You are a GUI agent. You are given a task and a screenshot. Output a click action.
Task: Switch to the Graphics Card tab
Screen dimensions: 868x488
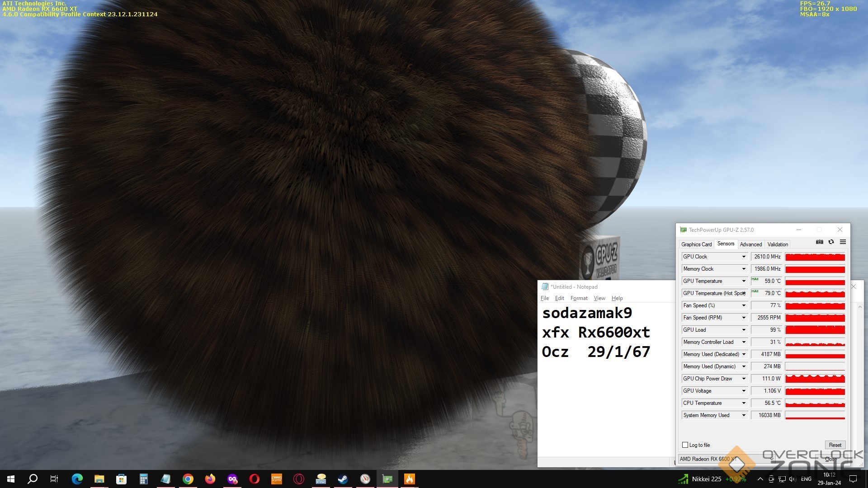(x=696, y=244)
